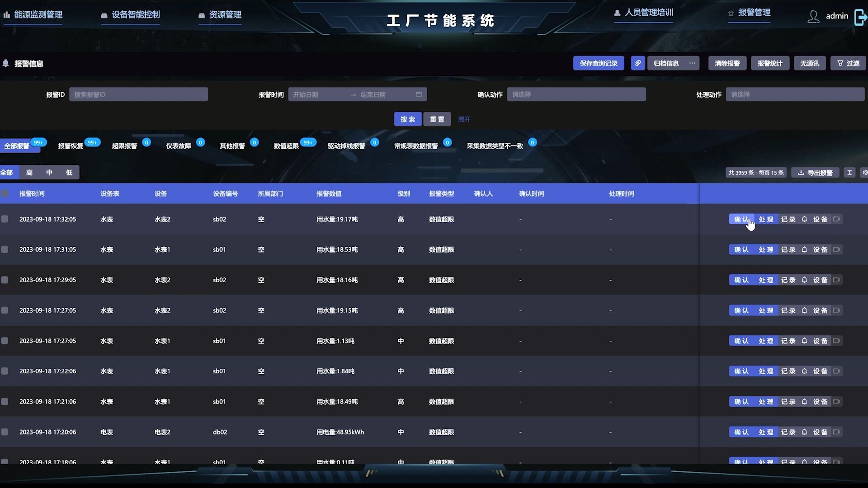Screen dimensions: 868x488
Task: Open the three-dots more menu beside 归档信息
Action: [692, 63]
